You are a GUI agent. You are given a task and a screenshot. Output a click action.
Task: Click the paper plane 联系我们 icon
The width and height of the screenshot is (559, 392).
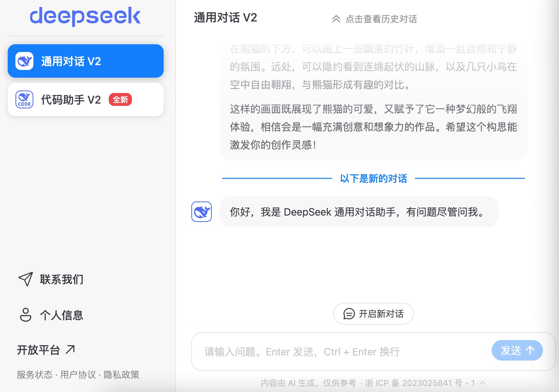tap(26, 279)
